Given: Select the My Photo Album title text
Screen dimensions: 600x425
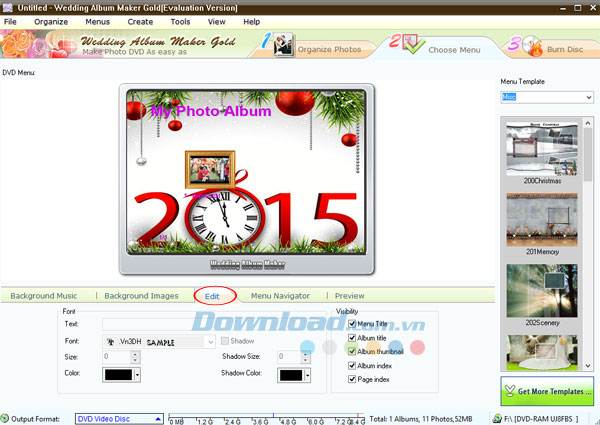Looking at the screenshot, I should coord(211,111).
